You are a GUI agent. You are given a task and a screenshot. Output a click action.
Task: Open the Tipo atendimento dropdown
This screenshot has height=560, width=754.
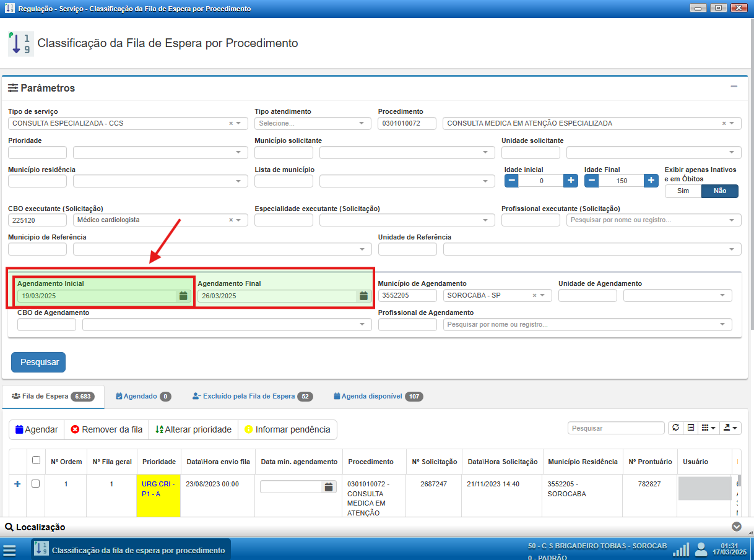pyautogui.click(x=313, y=124)
